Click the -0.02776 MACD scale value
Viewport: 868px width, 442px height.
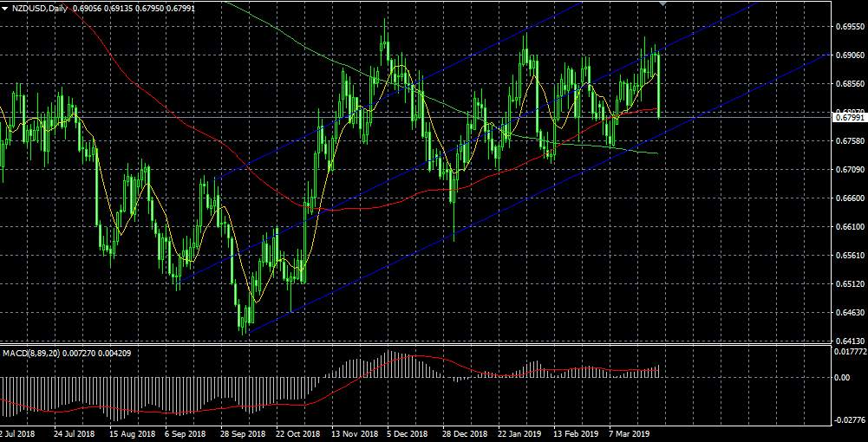point(850,419)
